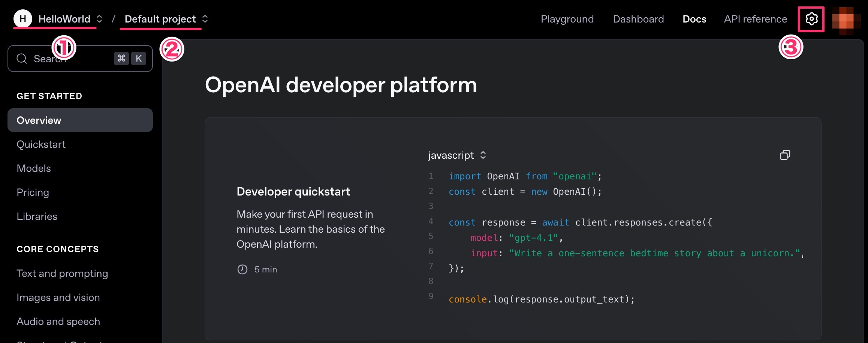The width and height of the screenshot is (868, 343).
Task: Expand the Default project switcher
Action: click(x=205, y=19)
